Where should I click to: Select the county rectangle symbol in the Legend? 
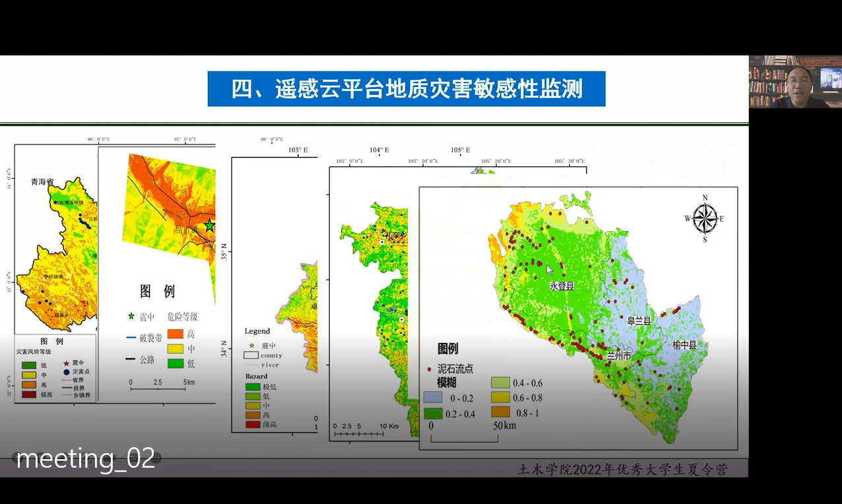pos(251,355)
